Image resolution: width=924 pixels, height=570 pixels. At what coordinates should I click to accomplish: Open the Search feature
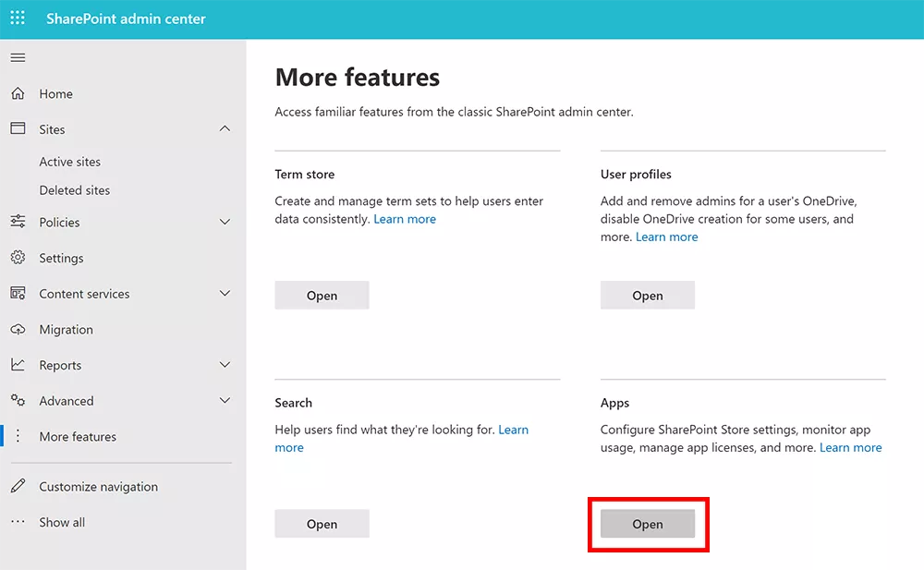coord(322,524)
